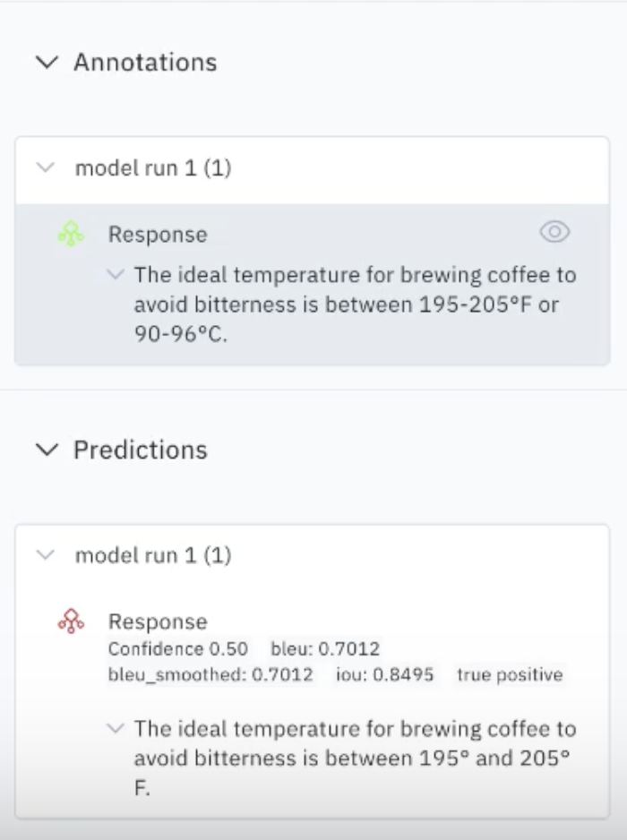
Task: Collapse model run 1 under Annotations
Action: [46, 167]
